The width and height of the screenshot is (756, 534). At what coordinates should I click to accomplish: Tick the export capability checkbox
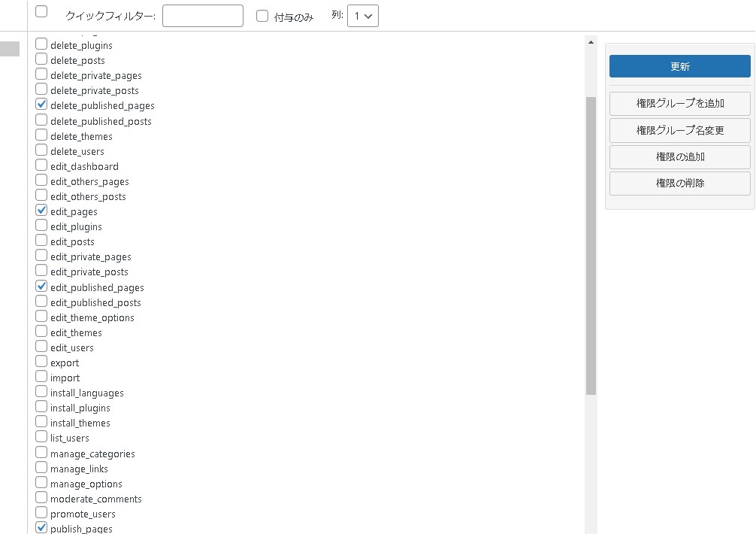41,362
